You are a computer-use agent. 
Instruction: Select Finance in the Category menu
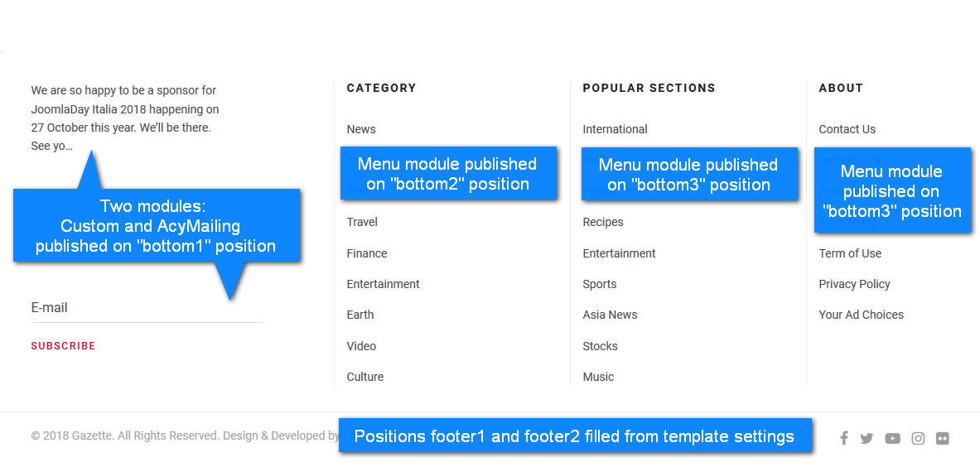coord(367,253)
